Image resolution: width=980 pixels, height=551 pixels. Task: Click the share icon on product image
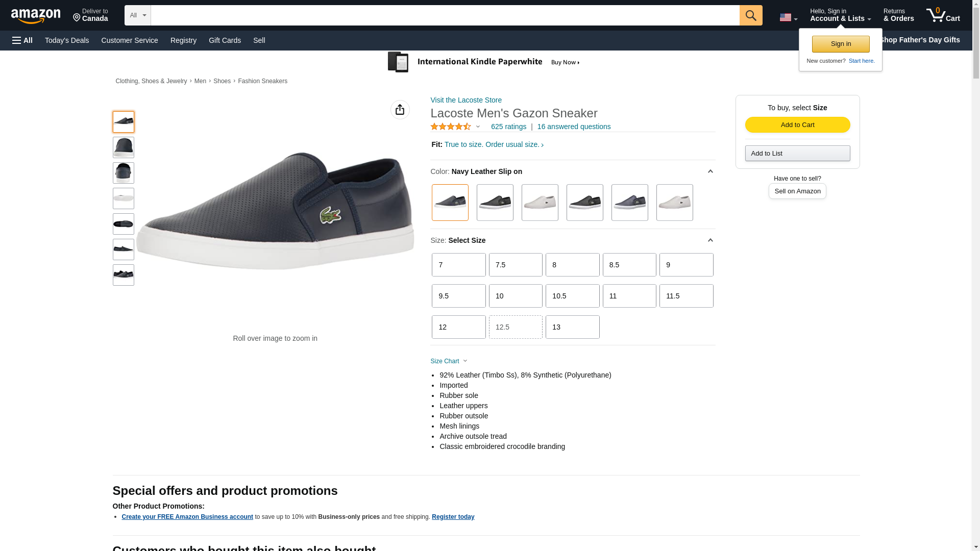400,110
